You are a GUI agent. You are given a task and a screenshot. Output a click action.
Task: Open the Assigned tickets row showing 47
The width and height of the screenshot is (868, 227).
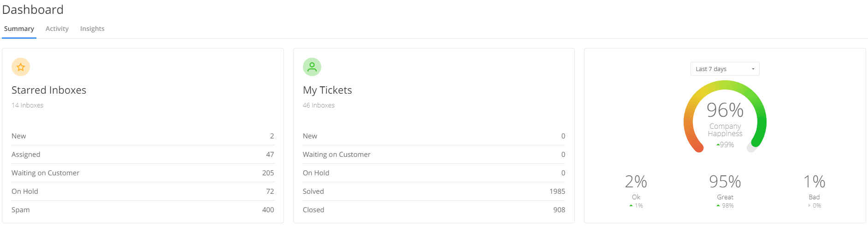143,155
